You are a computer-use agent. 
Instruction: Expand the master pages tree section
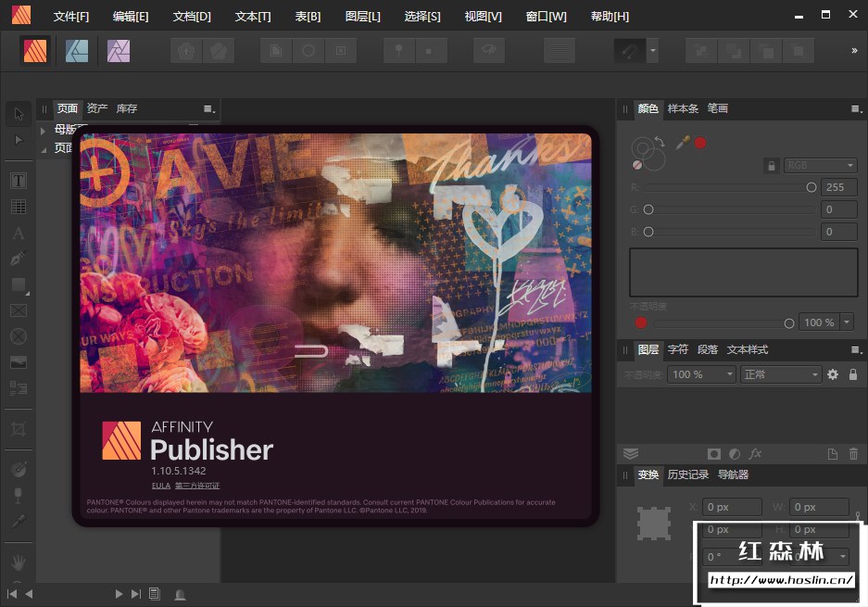coord(43,130)
